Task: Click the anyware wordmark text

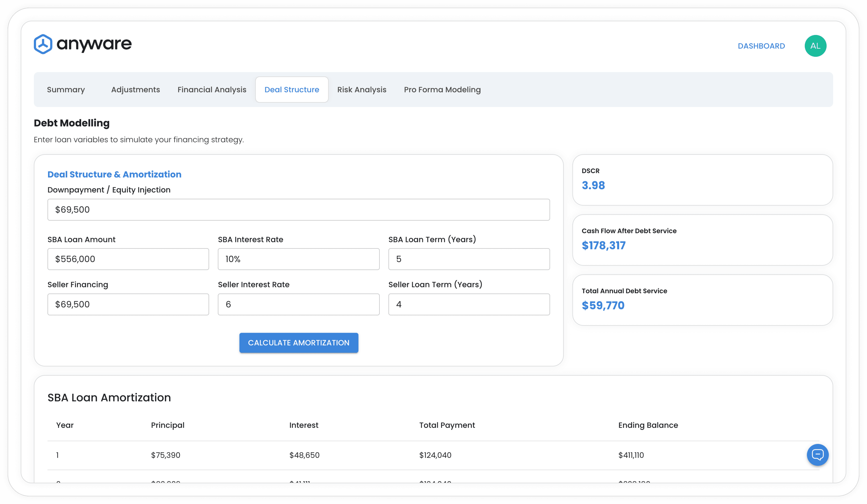Action: pyautogui.click(x=94, y=44)
